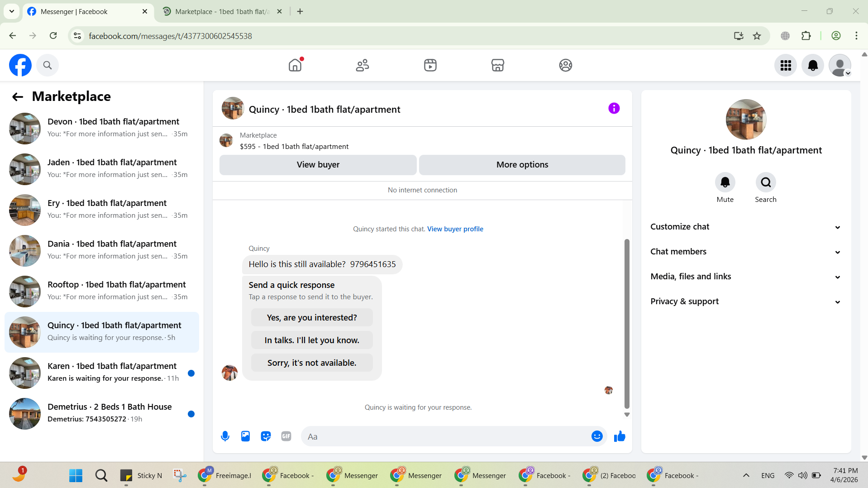Open Karen's waiting conversation
Image resolution: width=868 pixels, height=488 pixels.
[102, 373]
